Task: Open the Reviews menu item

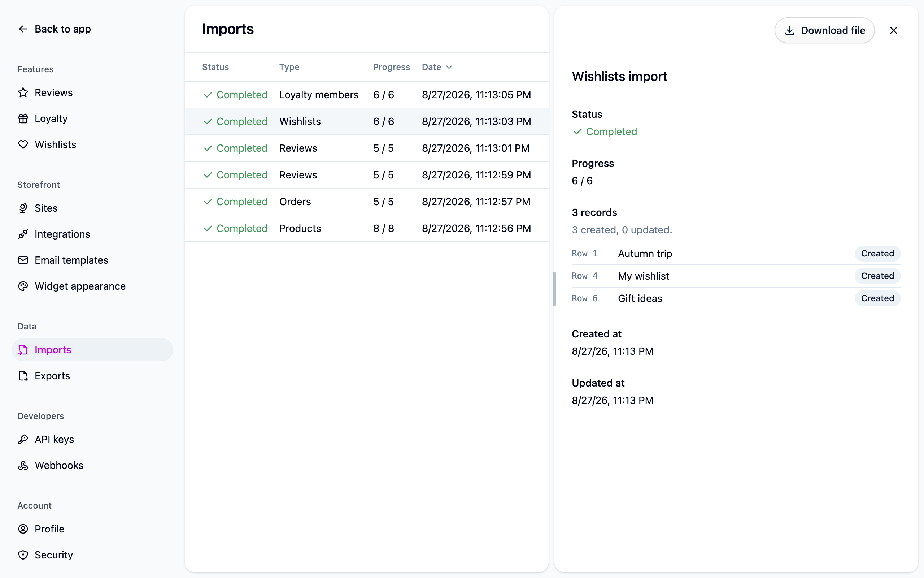Action: 92,92
